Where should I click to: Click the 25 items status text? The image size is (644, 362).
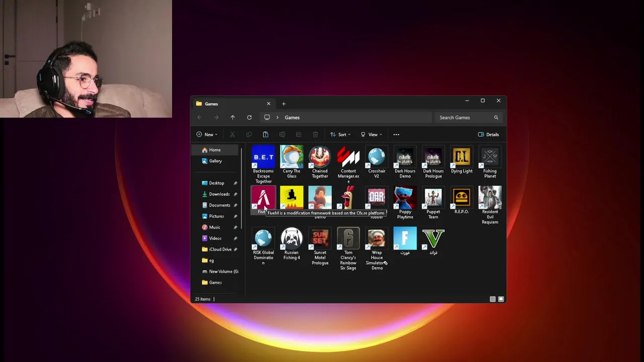click(203, 299)
